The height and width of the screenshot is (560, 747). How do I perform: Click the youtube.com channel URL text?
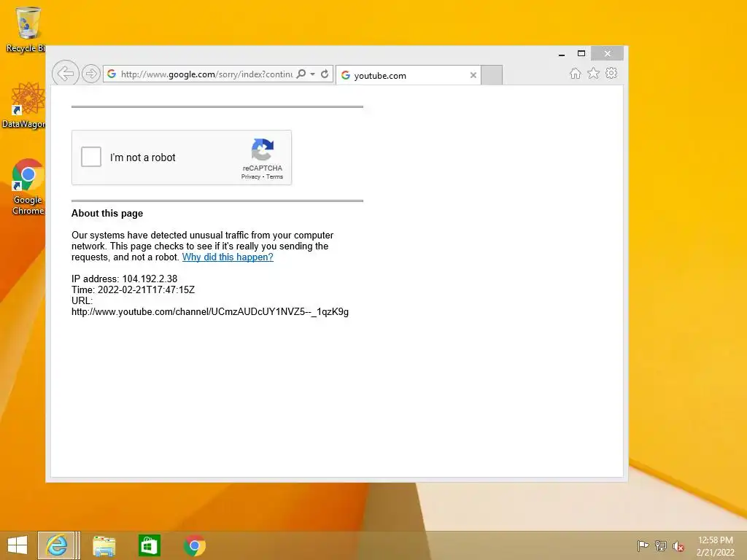click(x=210, y=312)
